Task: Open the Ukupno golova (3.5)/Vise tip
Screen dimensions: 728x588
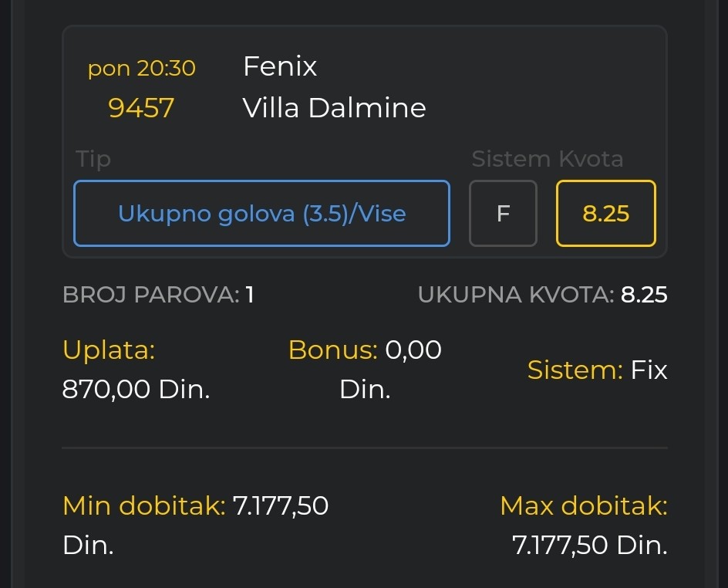Action: tap(262, 213)
